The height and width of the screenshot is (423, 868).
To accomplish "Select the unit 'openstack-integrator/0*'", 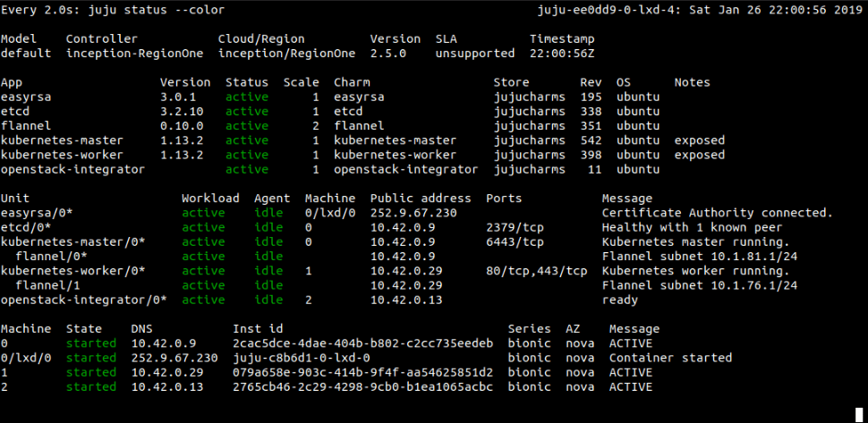I will tap(84, 300).
